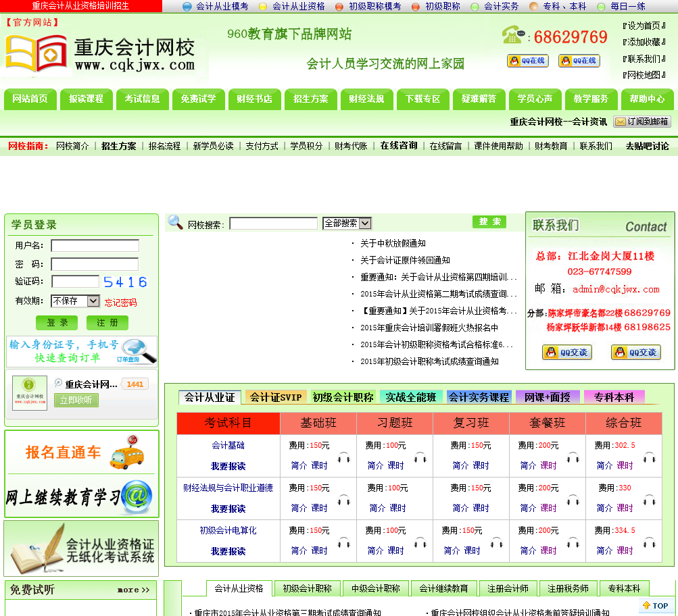The height and width of the screenshot is (616, 678).
Task: Open 报读课程 navigation item
Action: tap(87, 99)
